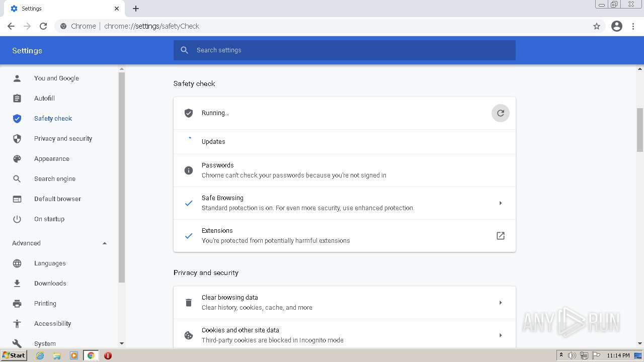Click the palette icon beside Appearance
The height and width of the screenshot is (362, 644).
point(17,159)
